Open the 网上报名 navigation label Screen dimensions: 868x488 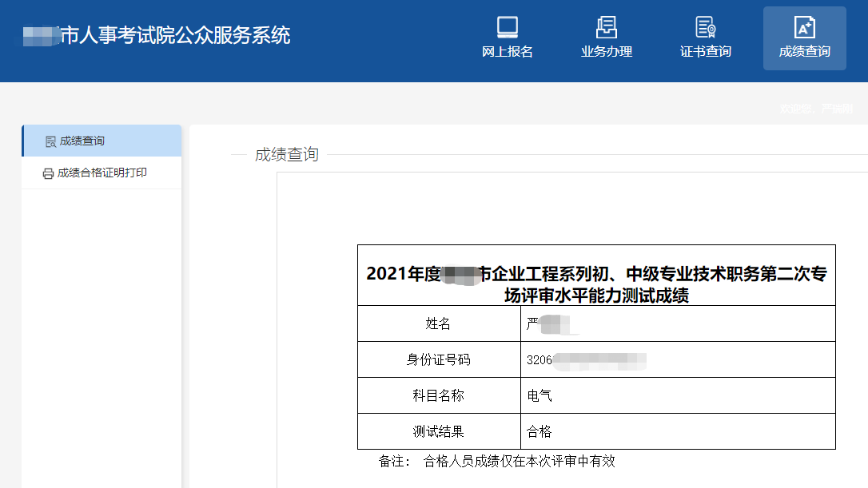click(508, 52)
